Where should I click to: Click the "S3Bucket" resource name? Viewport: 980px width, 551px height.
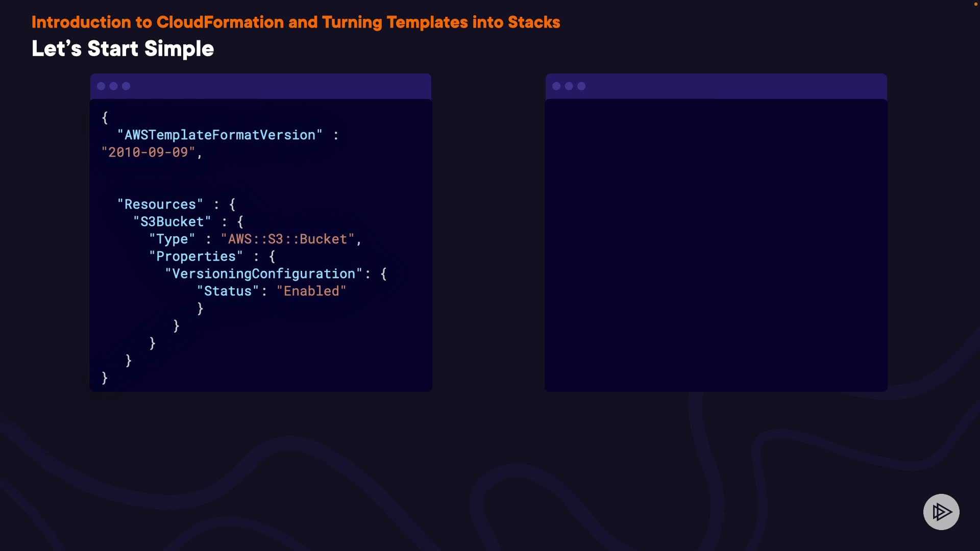tap(171, 222)
